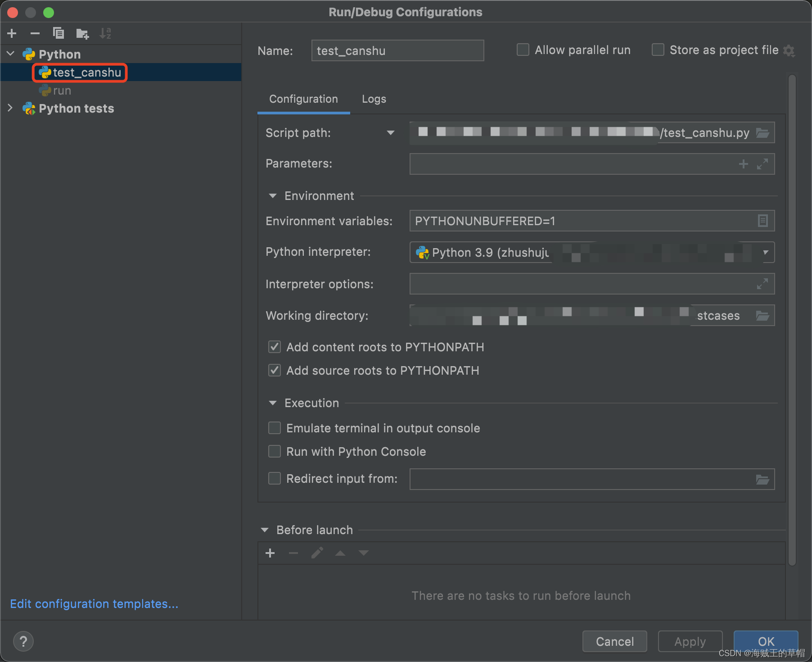Screen dimensions: 812x662
Task: Insert macro in Parameters field
Action: pos(744,164)
